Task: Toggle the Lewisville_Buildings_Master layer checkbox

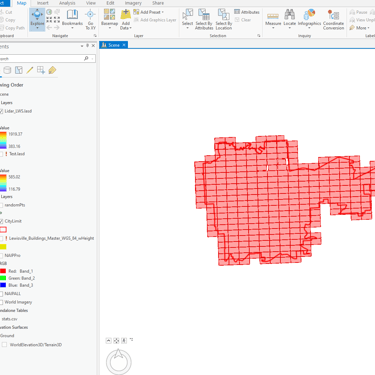Action: 1,238
